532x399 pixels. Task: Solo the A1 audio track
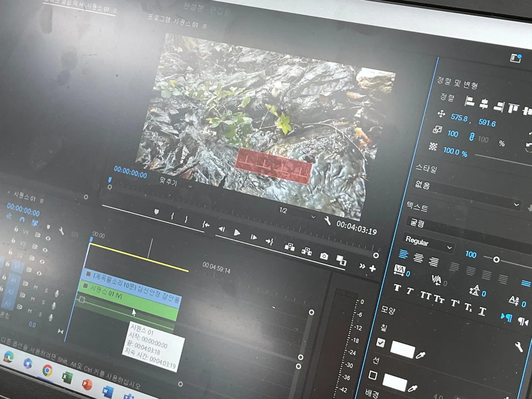click(x=46, y=290)
